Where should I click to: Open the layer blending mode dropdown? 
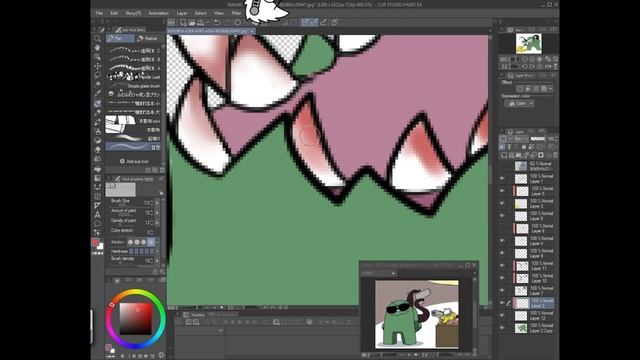(520, 139)
